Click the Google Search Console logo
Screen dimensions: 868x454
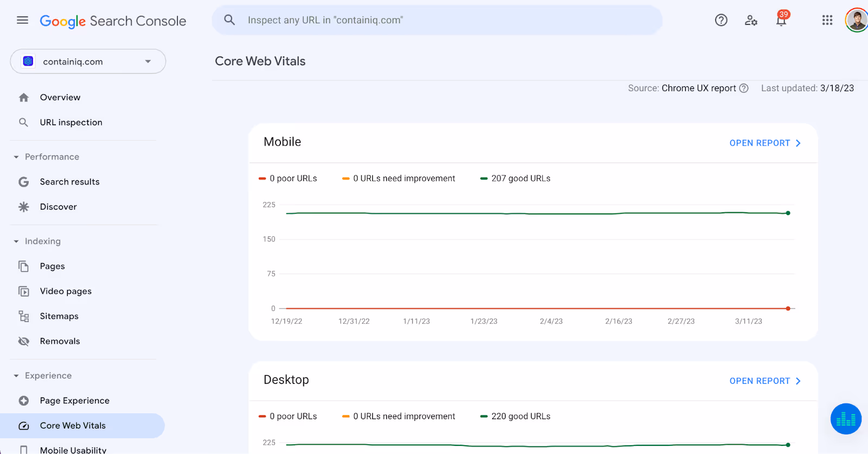[x=113, y=21]
